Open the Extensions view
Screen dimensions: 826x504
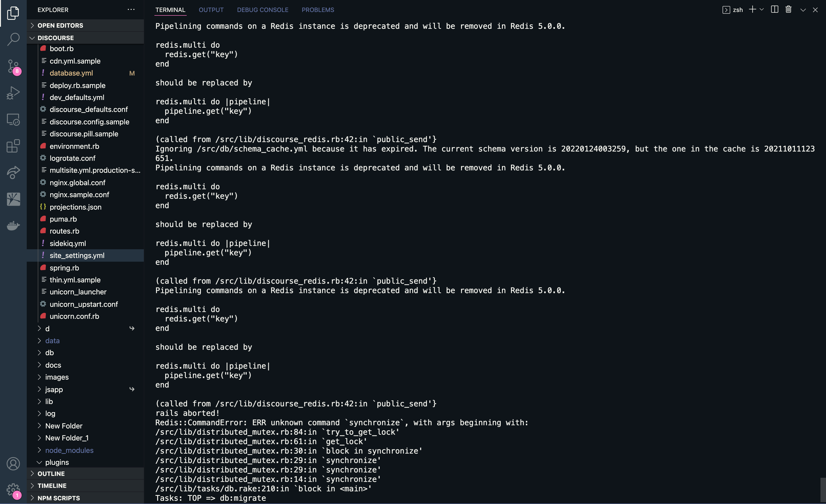coord(13,146)
